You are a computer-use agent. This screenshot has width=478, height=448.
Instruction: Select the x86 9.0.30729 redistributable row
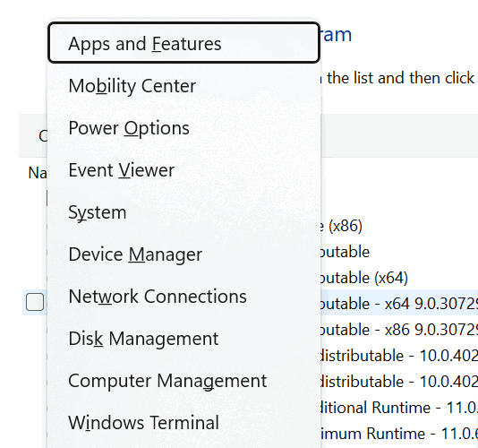tap(398, 330)
